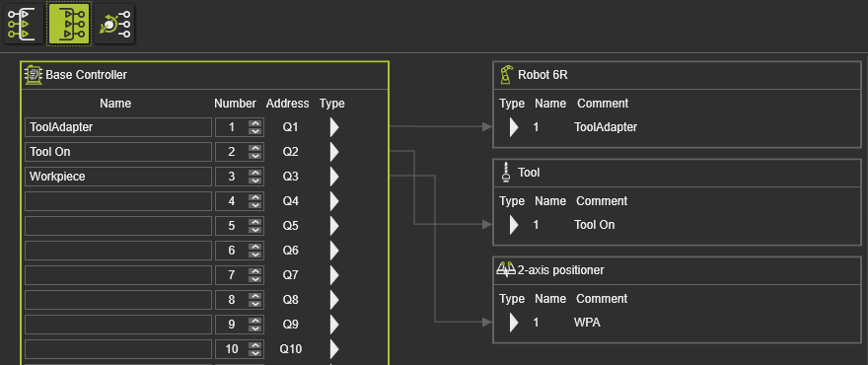Click empty name field for Q10
The height and width of the screenshot is (365, 868).
click(x=118, y=349)
